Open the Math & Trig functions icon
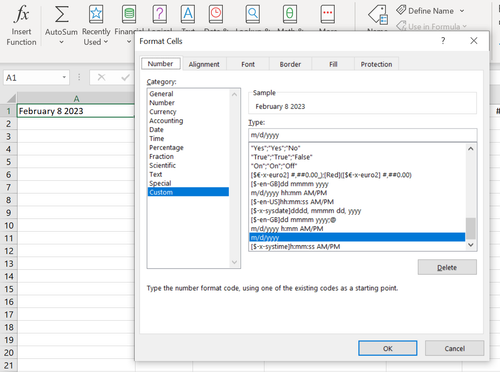Image resolution: width=500 pixels, height=372 pixels. 290,14
